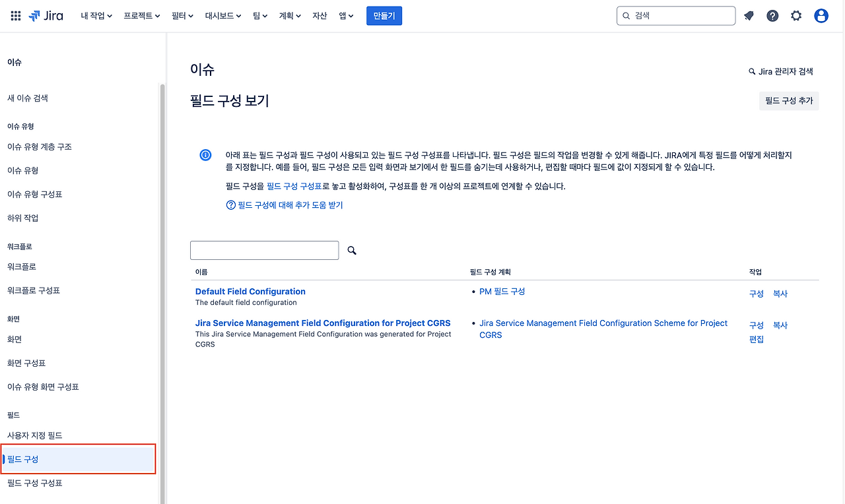Viewport: 845px width, 504px height.
Task: Click the help icon next to 필드 구성에 대해
Action: point(230,205)
